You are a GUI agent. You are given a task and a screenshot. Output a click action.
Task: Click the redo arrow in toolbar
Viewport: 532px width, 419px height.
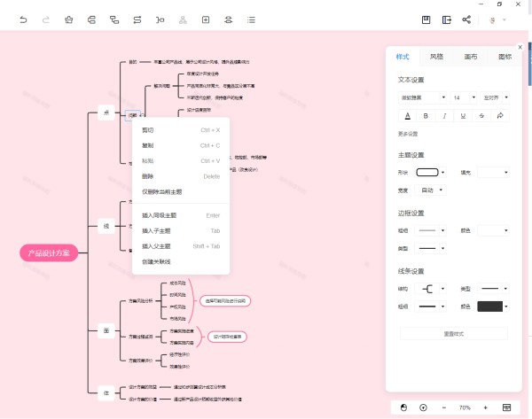point(46,20)
